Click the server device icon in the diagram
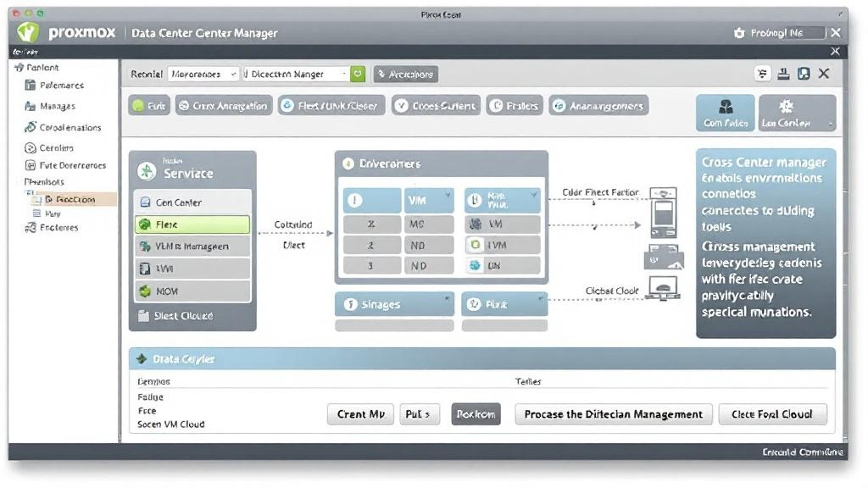The width and height of the screenshot is (868, 488). coord(661,213)
